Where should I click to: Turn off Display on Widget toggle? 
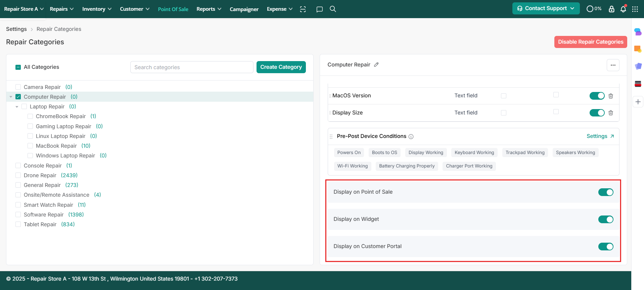(606, 220)
